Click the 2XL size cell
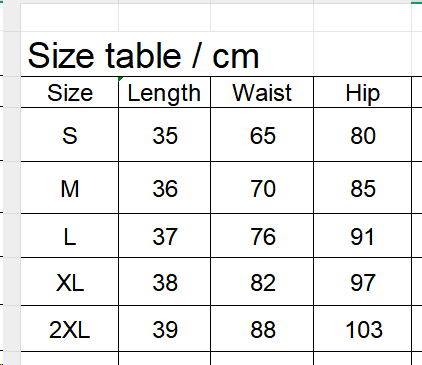 (x=70, y=329)
